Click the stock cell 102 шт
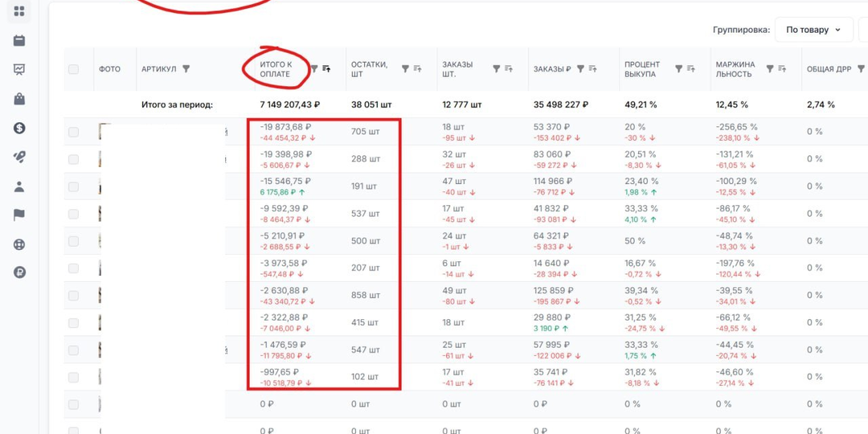The image size is (868, 434). coord(365,377)
